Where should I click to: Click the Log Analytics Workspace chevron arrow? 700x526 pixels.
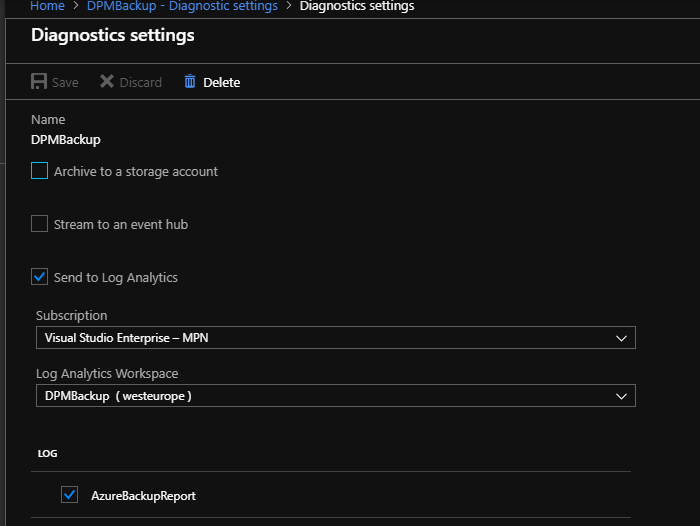(x=621, y=397)
